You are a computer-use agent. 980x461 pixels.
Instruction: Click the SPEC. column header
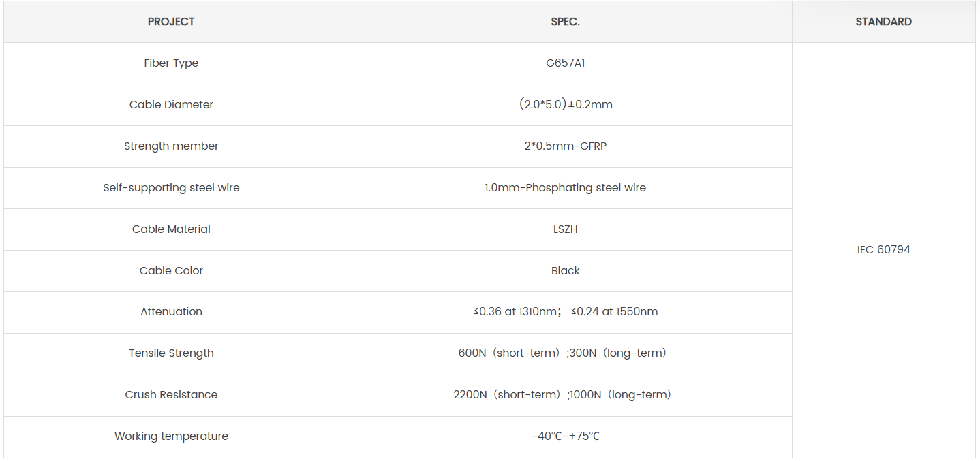pyautogui.click(x=565, y=22)
